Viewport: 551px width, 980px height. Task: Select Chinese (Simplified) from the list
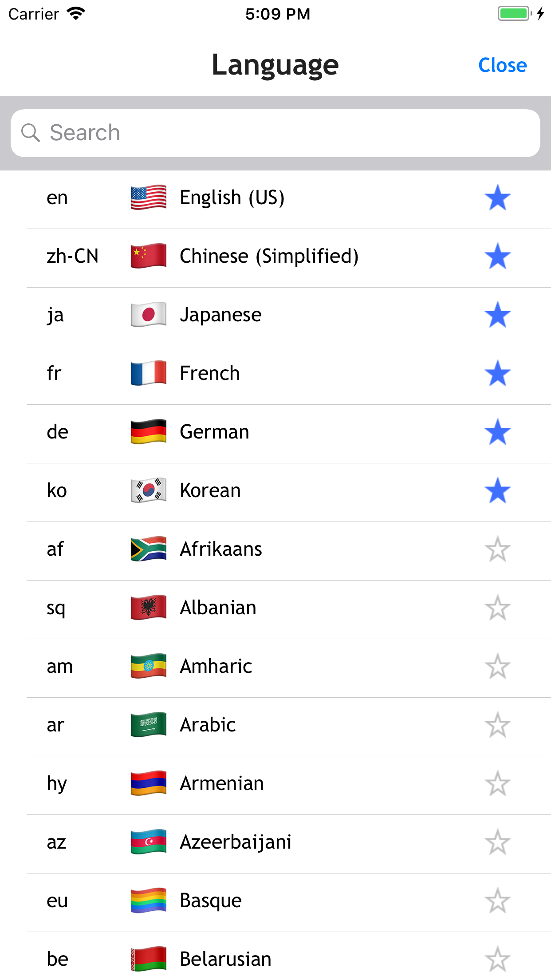pos(269,256)
